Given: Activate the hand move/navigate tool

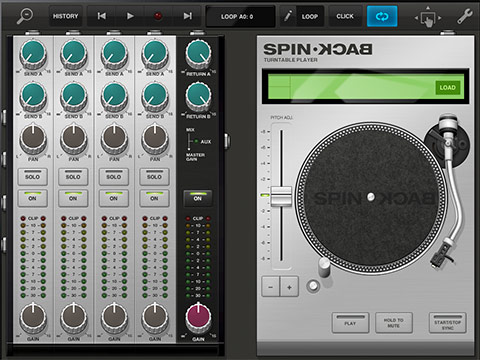Looking at the screenshot, I should (428, 17).
